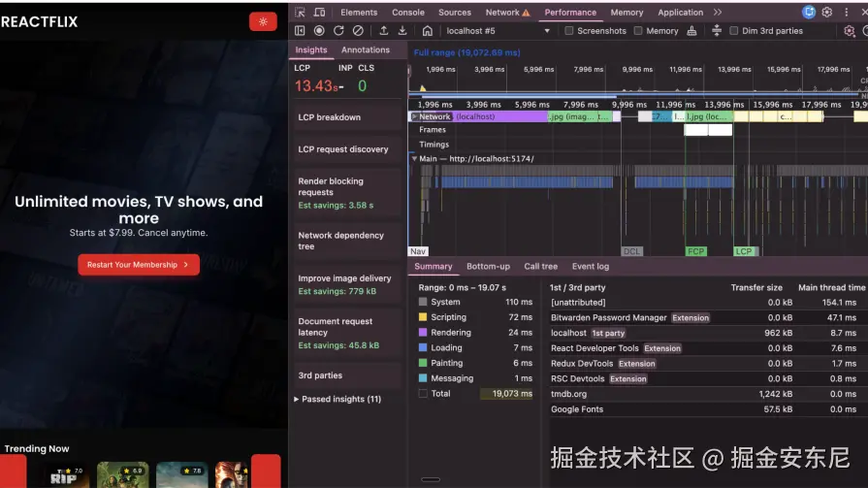
Task: Switch to the Bottom-up tab
Action: coord(488,267)
